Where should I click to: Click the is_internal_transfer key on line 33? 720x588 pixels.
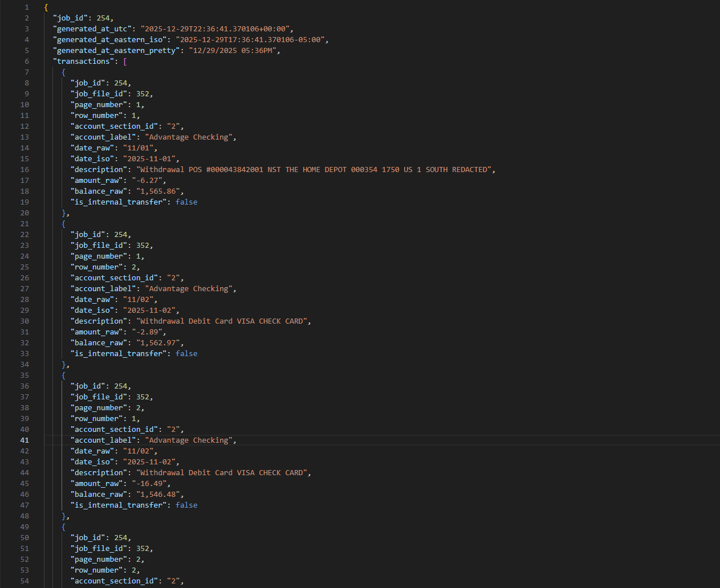[x=119, y=353]
